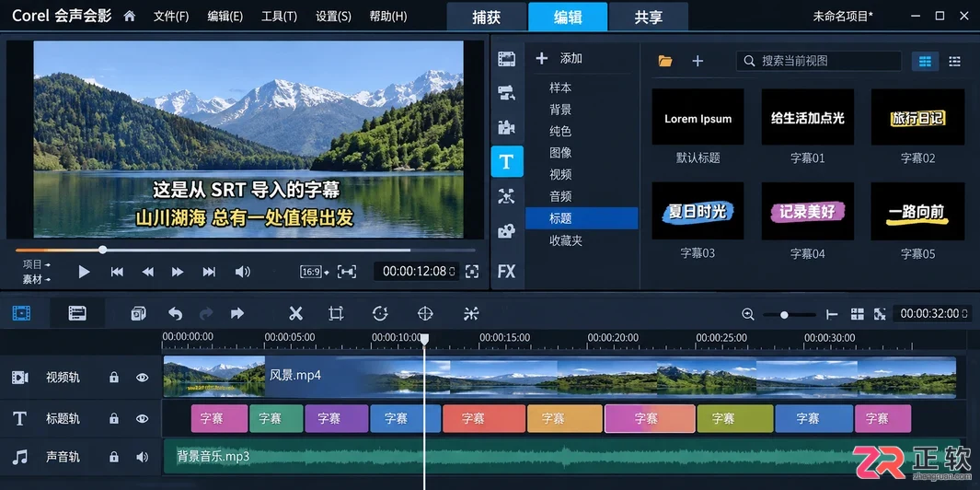Open the 帮助(H) menu
This screenshot has width=980, height=490.
click(x=388, y=17)
